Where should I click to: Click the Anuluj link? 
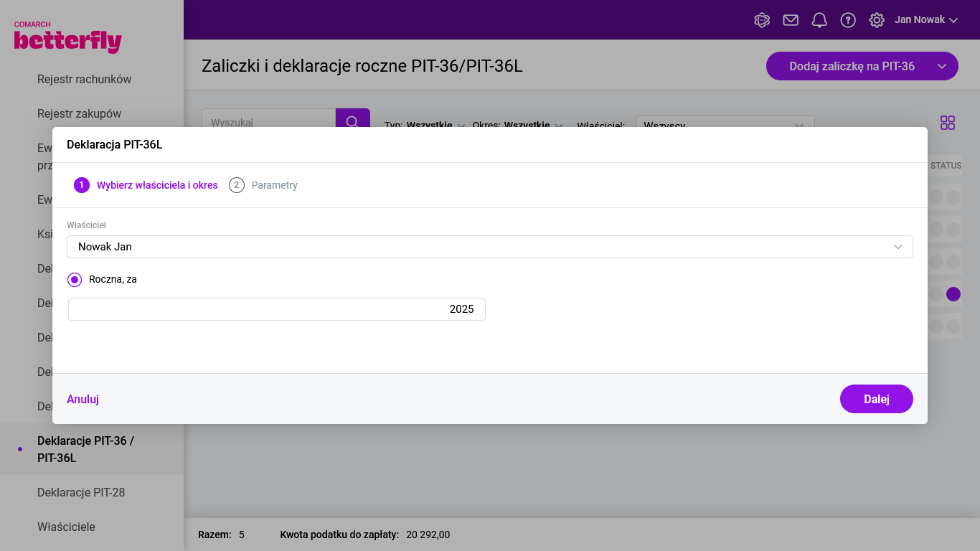83,399
